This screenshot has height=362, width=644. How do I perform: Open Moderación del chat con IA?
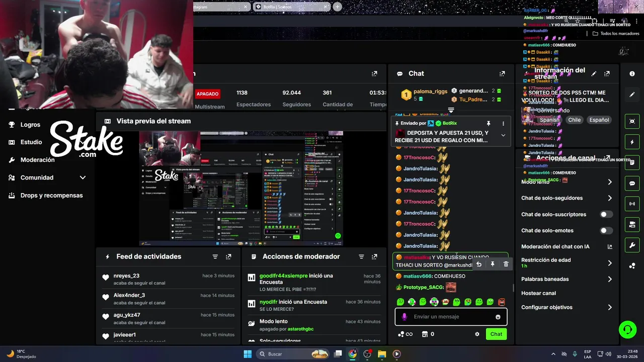567,246
